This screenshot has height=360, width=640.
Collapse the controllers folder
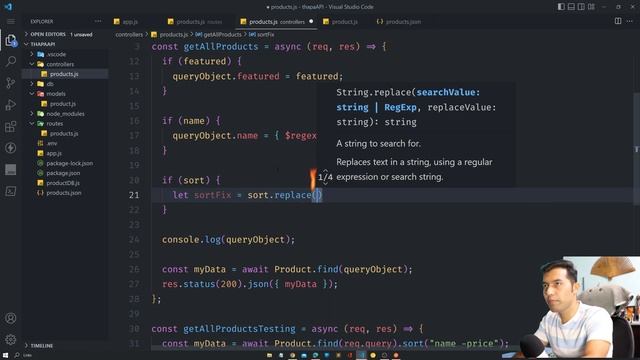pyautogui.click(x=65, y=64)
